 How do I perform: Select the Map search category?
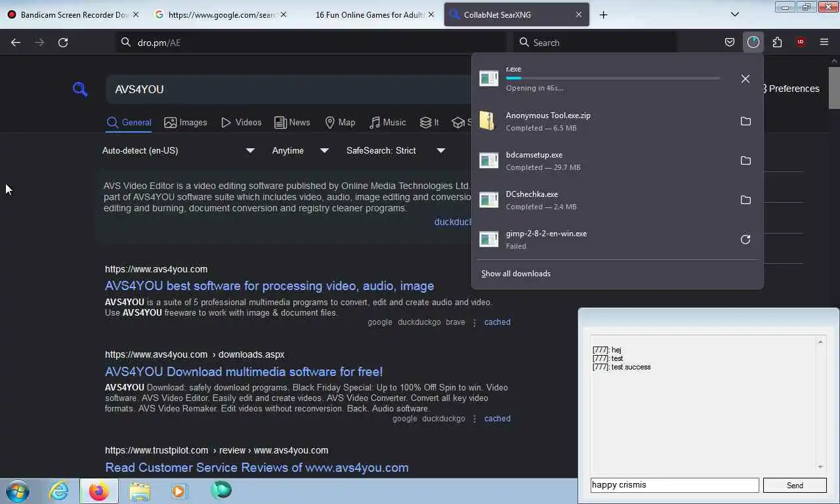340,123
